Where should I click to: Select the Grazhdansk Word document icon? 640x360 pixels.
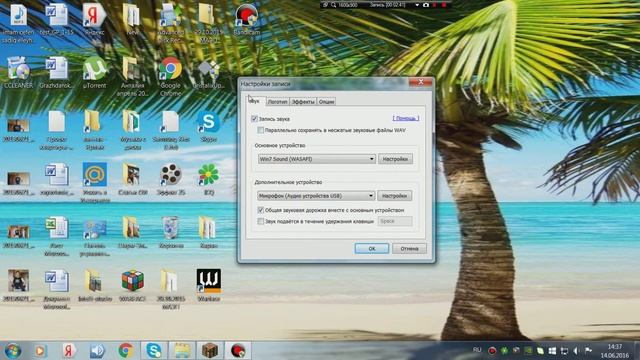tap(57, 73)
